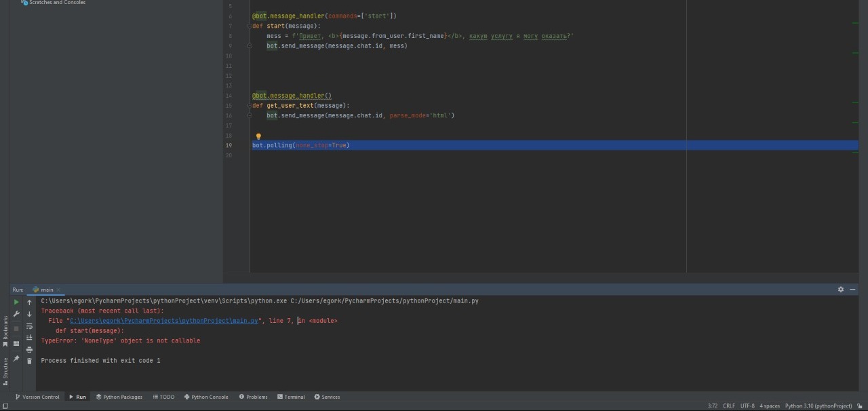Viewport: 868px width, 411px height.
Task: Pin the Run tab
Action: pyautogui.click(x=16, y=358)
